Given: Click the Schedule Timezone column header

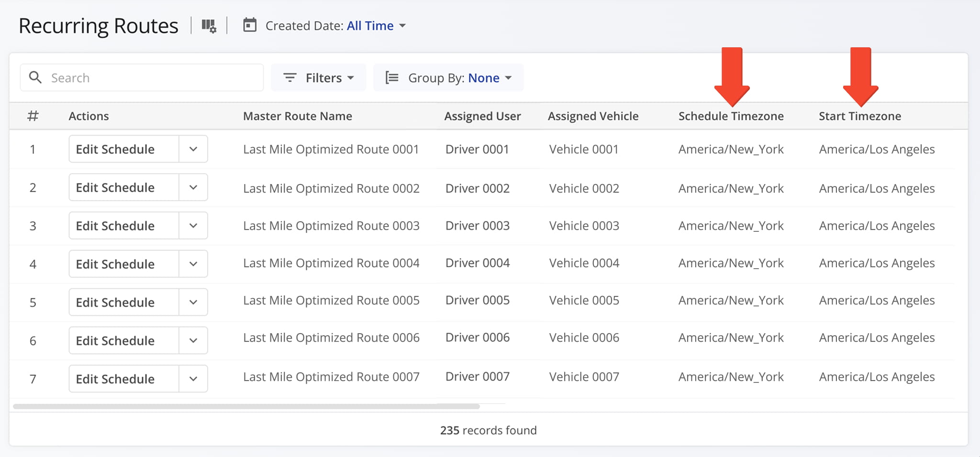Looking at the screenshot, I should pos(731,116).
